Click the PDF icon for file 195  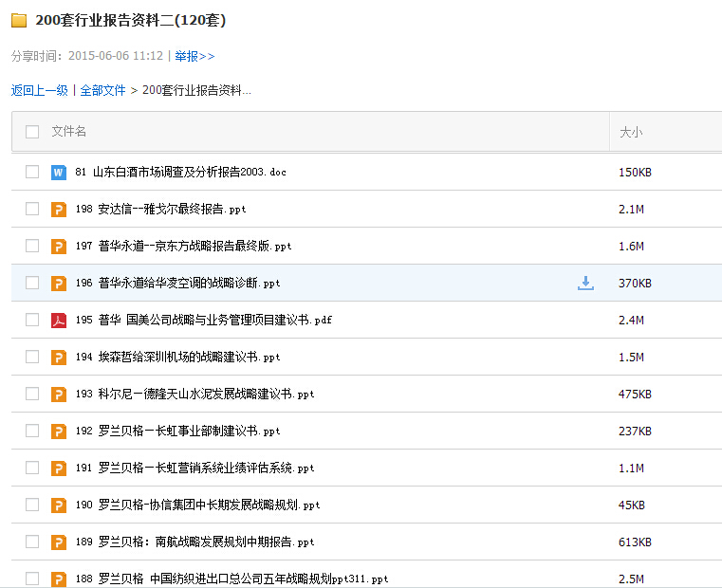[x=59, y=321]
